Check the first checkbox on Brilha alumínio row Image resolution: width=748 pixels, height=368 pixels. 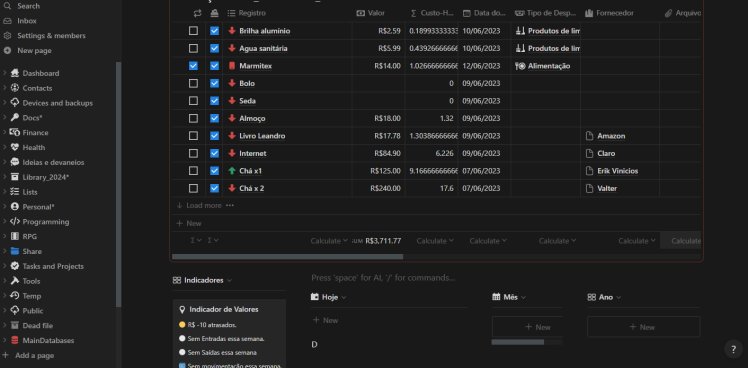[x=193, y=31]
